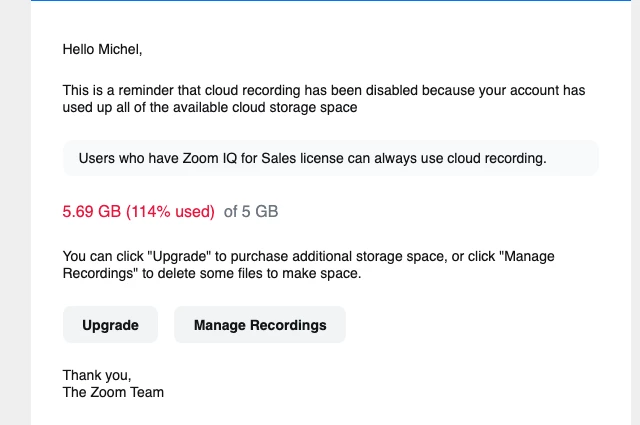Click 'The Zoom Team' signature text
Screen dimensions: 640x425
click(113, 392)
